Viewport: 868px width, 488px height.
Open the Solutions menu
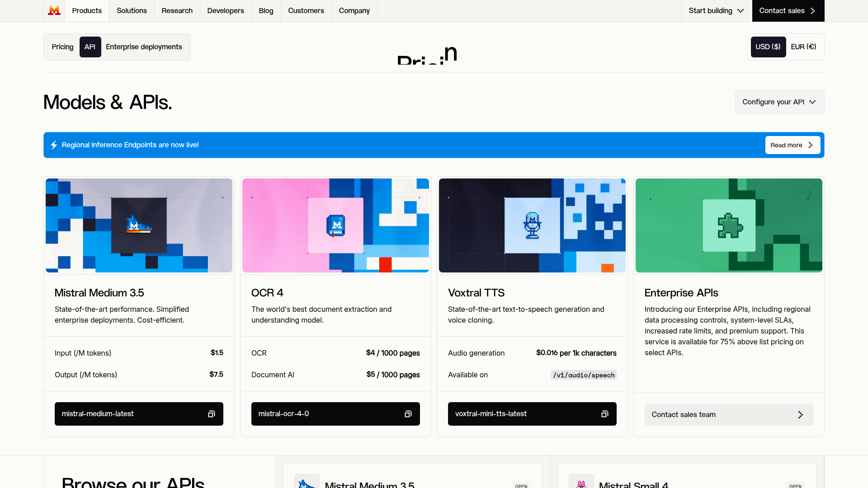click(x=132, y=11)
